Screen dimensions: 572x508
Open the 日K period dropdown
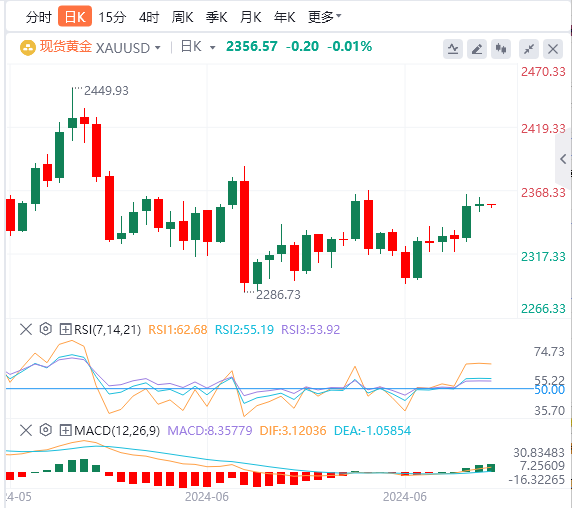(x=198, y=47)
